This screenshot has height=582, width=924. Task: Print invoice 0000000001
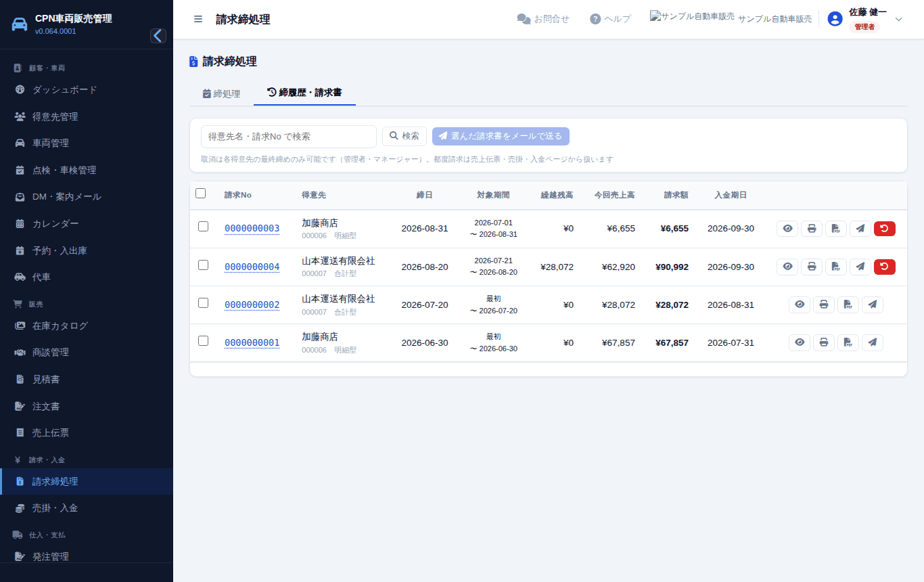(824, 342)
